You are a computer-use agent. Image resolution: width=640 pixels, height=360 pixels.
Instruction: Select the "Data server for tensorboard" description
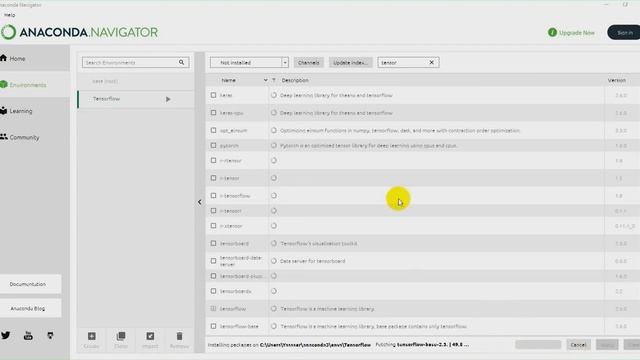(x=313, y=261)
